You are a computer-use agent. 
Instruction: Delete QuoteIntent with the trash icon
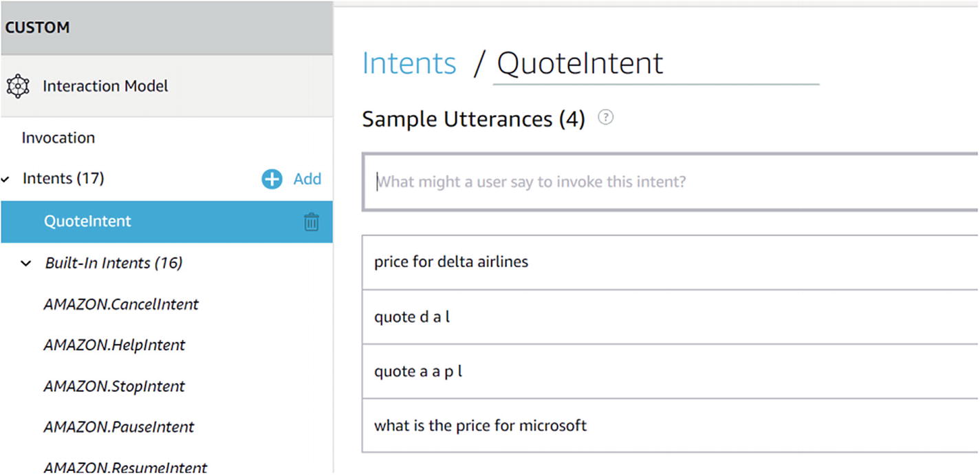tap(312, 222)
